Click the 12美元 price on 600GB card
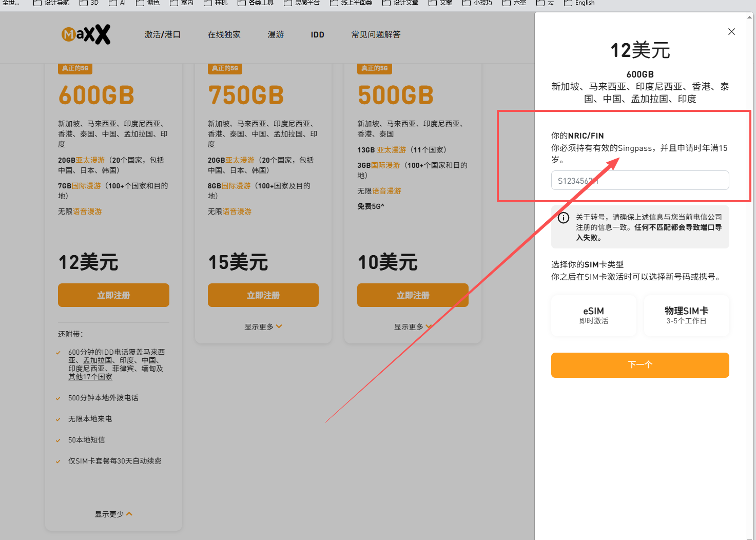The width and height of the screenshot is (756, 540). pos(88,262)
